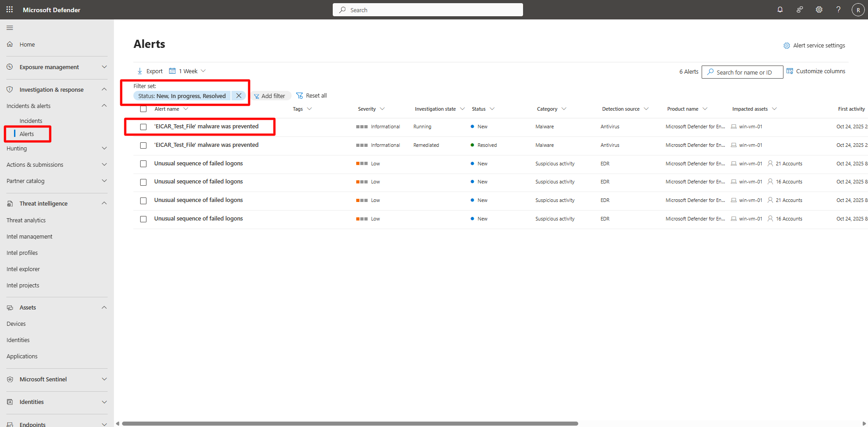This screenshot has height=427, width=868.
Task: Click the horizontal scrollbar at the bottom
Action: point(350,423)
